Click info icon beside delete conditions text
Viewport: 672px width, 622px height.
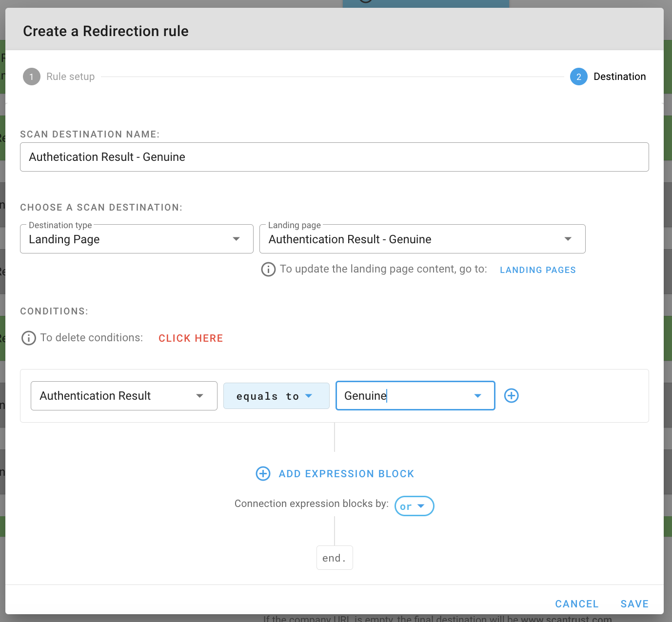pyautogui.click(x=29, y=338)
